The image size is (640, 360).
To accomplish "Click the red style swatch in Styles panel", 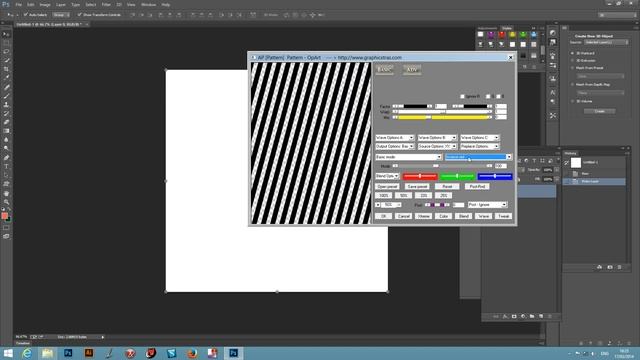I will [x=502, y=35].
